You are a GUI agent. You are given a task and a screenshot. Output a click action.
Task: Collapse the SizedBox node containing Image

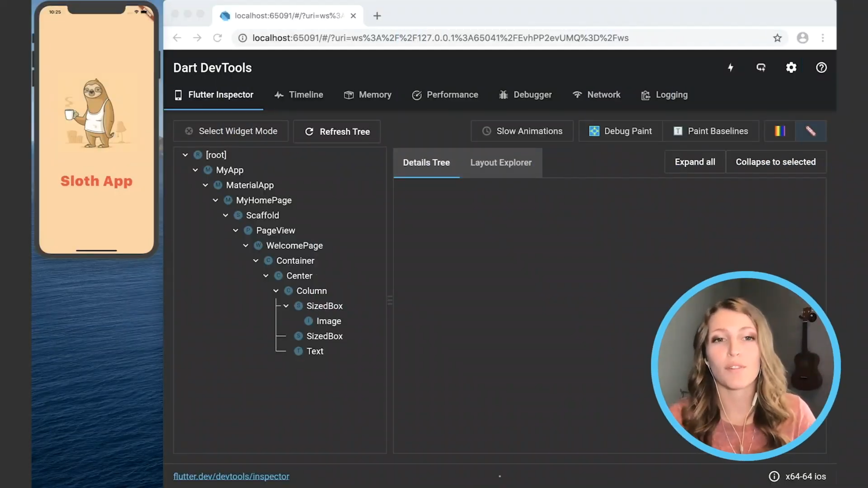point(286,306)
